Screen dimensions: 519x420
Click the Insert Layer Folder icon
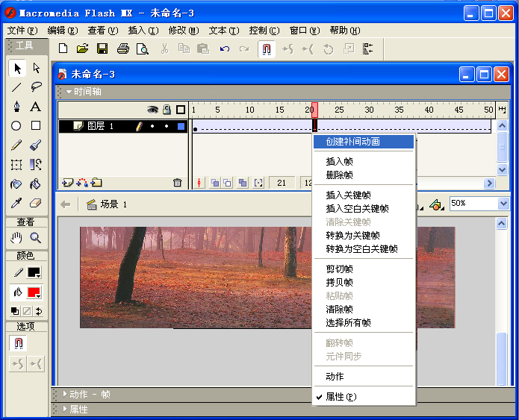(96, 183)
